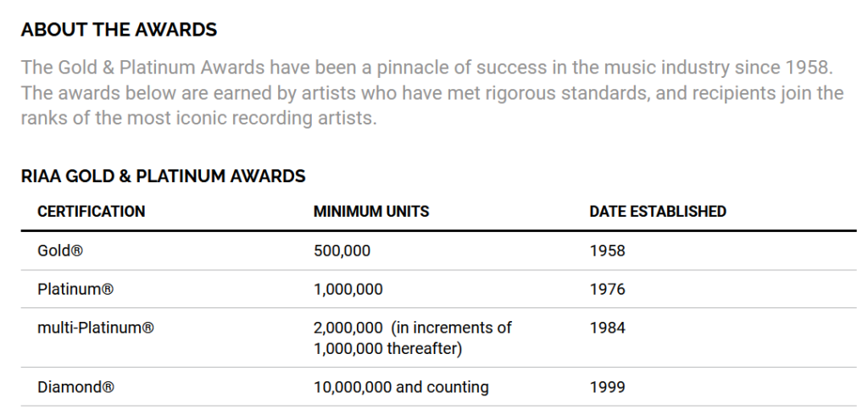Click the RIAA GOLD & PLATINUM AWARDS heading

click(163, 176)
